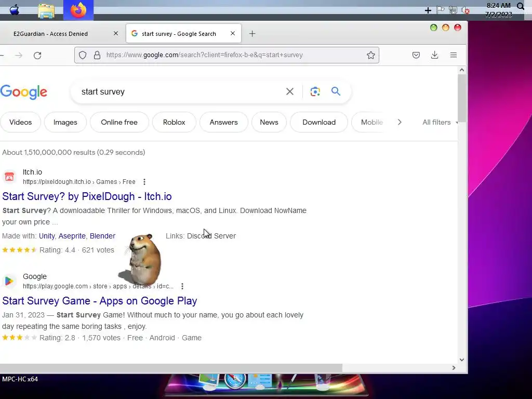Viewport: 532px width, 399px height.
Task: Select the Firefox icon in top bar
Action: click(78, 10)
